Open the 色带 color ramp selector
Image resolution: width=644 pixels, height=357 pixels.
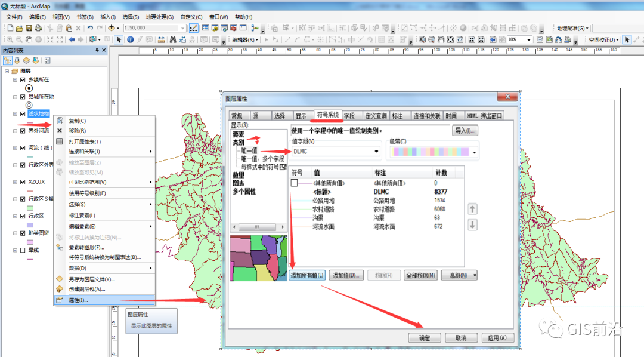tap(473, 153)
